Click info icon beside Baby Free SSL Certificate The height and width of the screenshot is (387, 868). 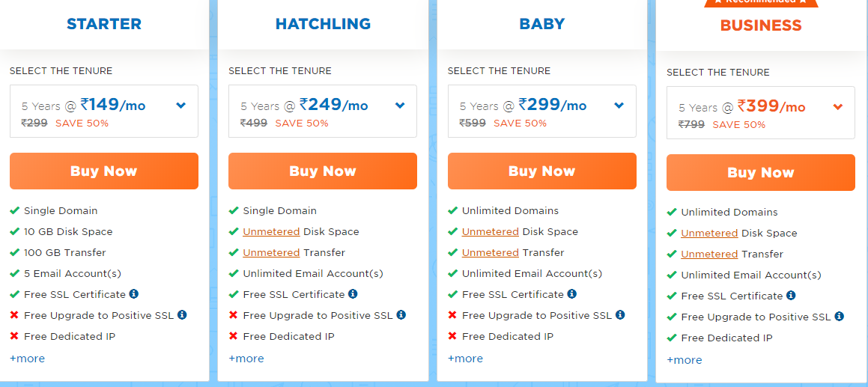572,294
